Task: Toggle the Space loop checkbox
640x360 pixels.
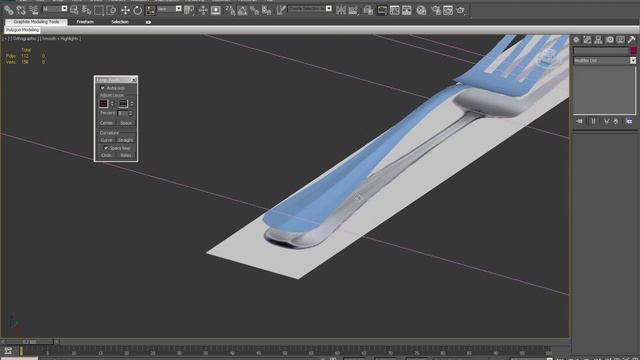Action: point(106,148)
